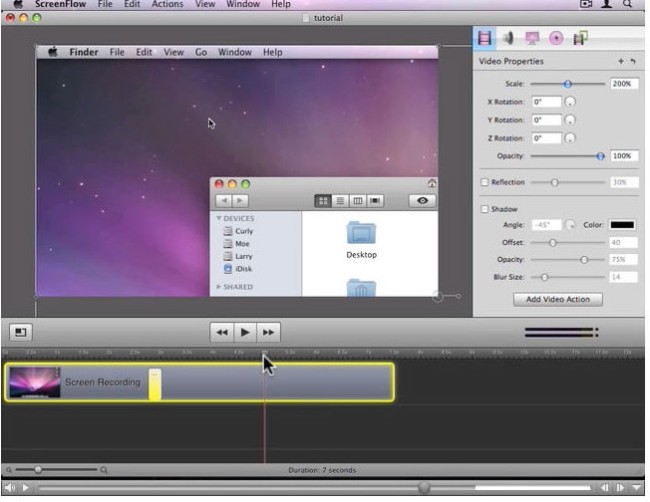Viewport: 650px width, 502px height.
Task: Click the user account menu bar icon
Action: pos(607,4)
